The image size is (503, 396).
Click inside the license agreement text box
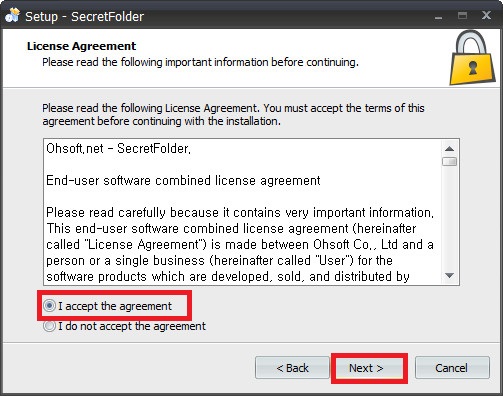(x=242, y=212)
